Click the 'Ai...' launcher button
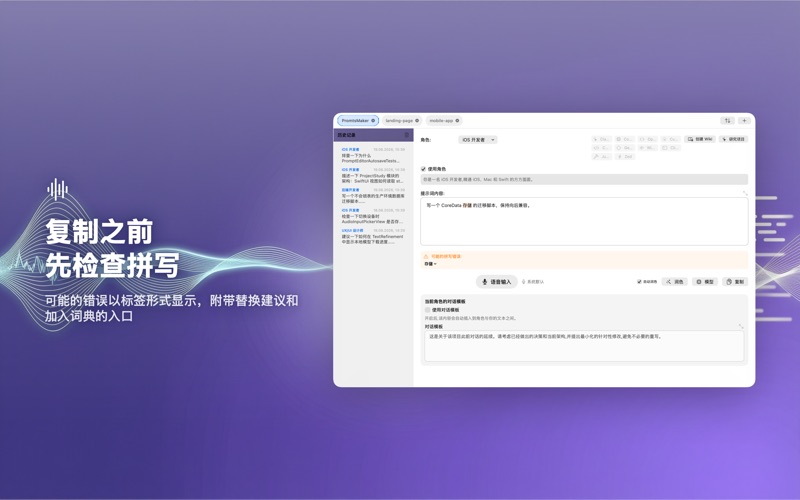800x500 pixels. [602, 157]
